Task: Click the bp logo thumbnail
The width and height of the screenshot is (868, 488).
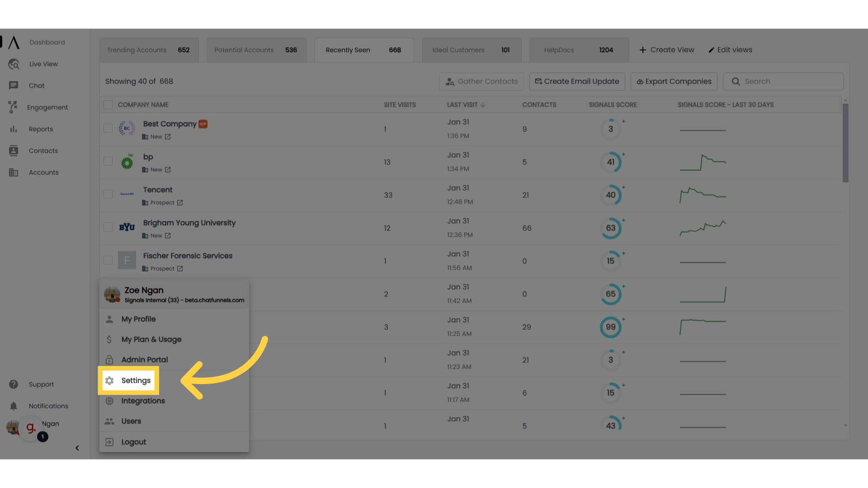Action: [127, 161]
